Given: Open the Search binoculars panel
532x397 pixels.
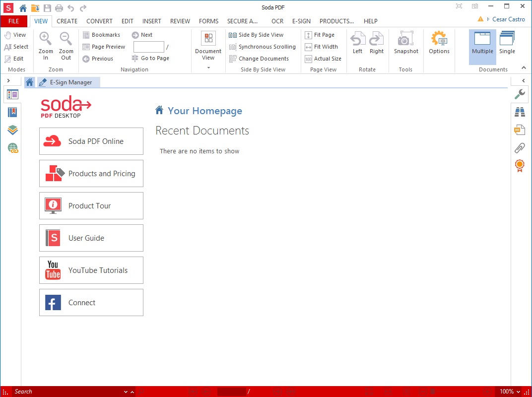Looking at the screenshot, I should pyautogui.click(x=520, y=112).
